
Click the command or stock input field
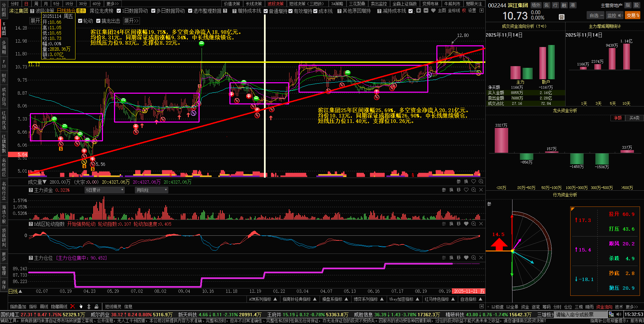point(580,315)
